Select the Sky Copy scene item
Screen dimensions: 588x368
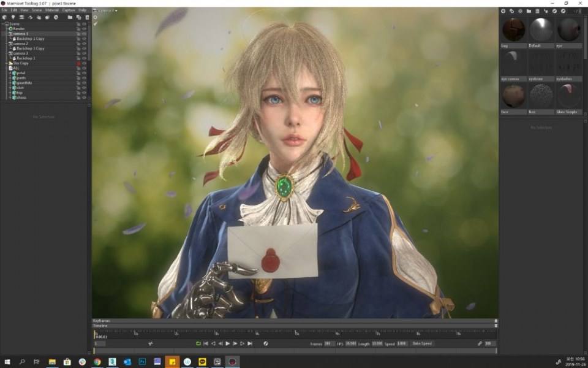[21, 63]
